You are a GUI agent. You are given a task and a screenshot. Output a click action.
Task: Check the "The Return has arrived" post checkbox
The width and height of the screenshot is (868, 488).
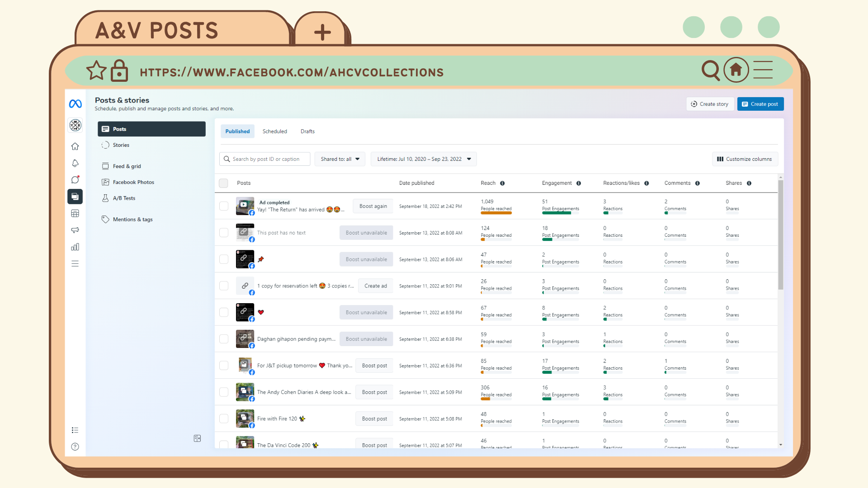[x=223, y=206]
